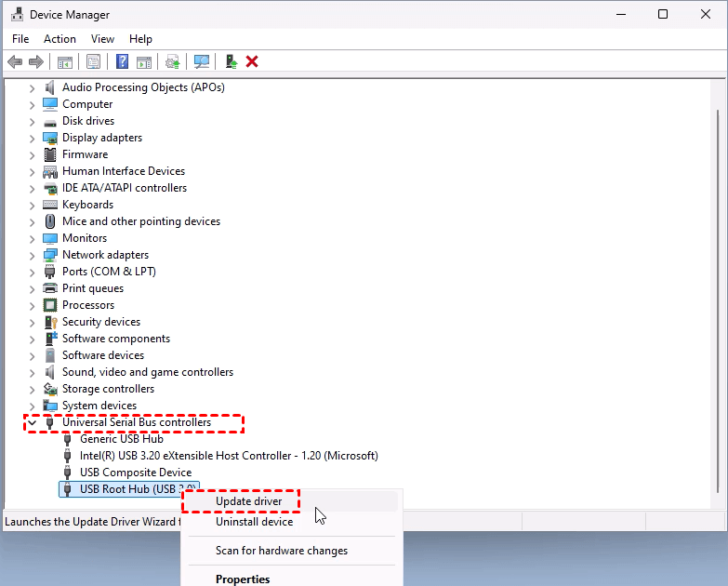Select the Audio Processing Objects speaker icon
The width and height of the screenshot is (728, 586).
pos(49,87)
